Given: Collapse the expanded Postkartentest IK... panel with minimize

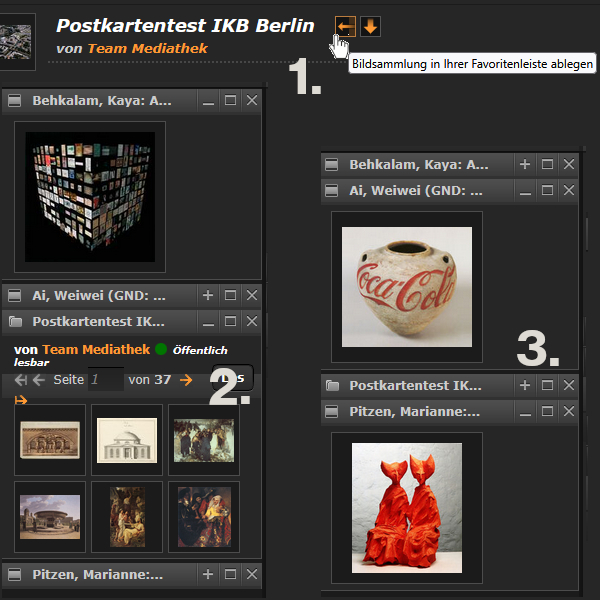Looking at the screenshot, I should tap(208, 321).
